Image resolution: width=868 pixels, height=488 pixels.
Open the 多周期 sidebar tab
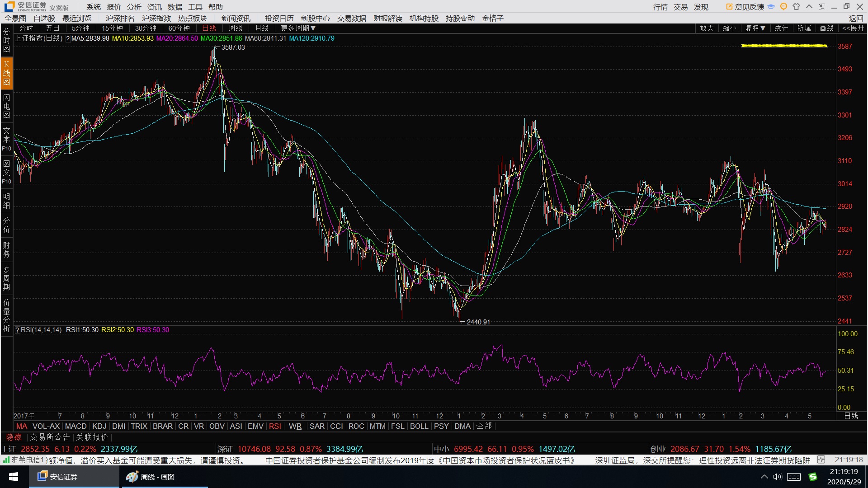6,278
